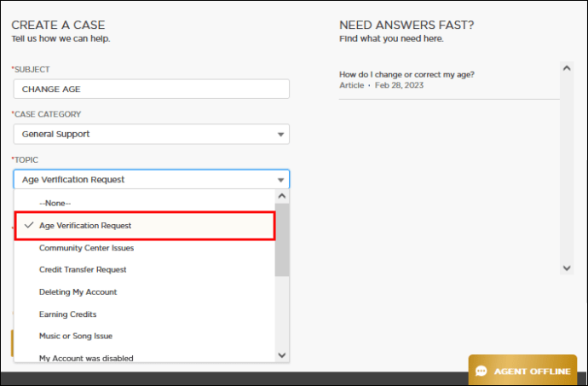588x386 pixels.
Task: Click the Agent Offline chat button
Action: 522,372
